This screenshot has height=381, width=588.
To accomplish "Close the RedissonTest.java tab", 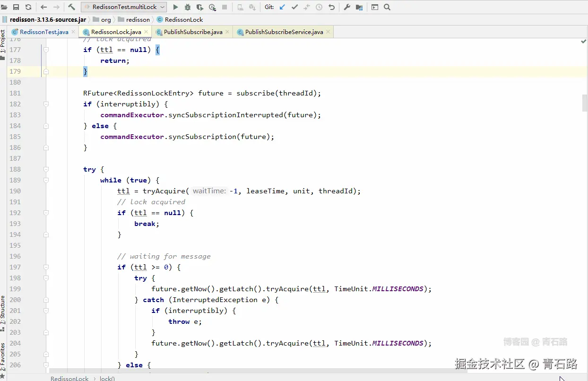I will tap(73, 32).
